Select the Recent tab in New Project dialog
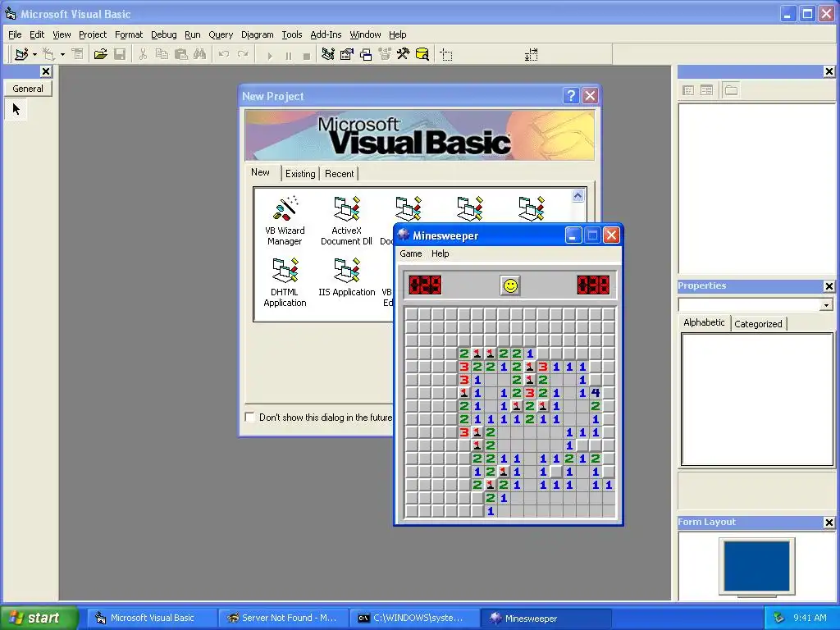Image resolution: width=840 pixels, height=630 pixels. tap(339, 174)
